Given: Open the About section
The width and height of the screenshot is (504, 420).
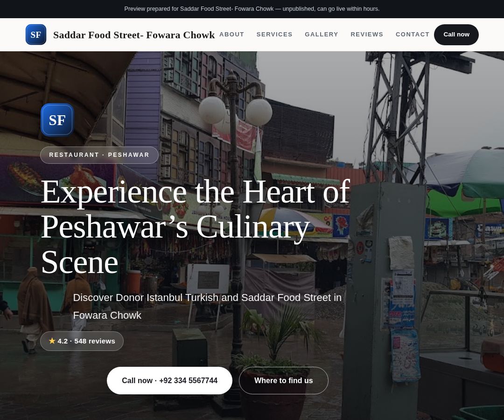Looking at the screenshot, I should click(x=231, y=35).
